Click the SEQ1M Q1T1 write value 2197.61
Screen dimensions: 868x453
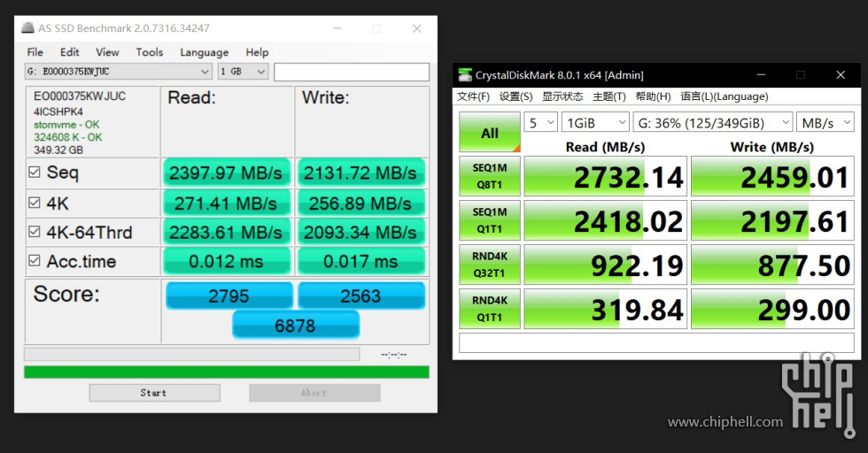(x=772, y=220)
